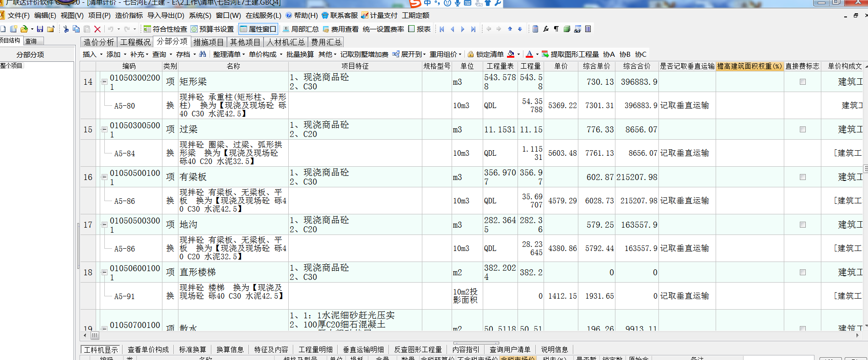This screenshot has width=868, height=360.
Task: Switch to the 造价分析 tab
Action: coord(98,42)
